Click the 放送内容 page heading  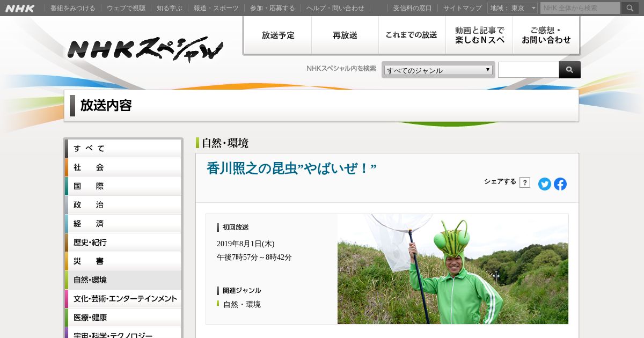(106, 105)
